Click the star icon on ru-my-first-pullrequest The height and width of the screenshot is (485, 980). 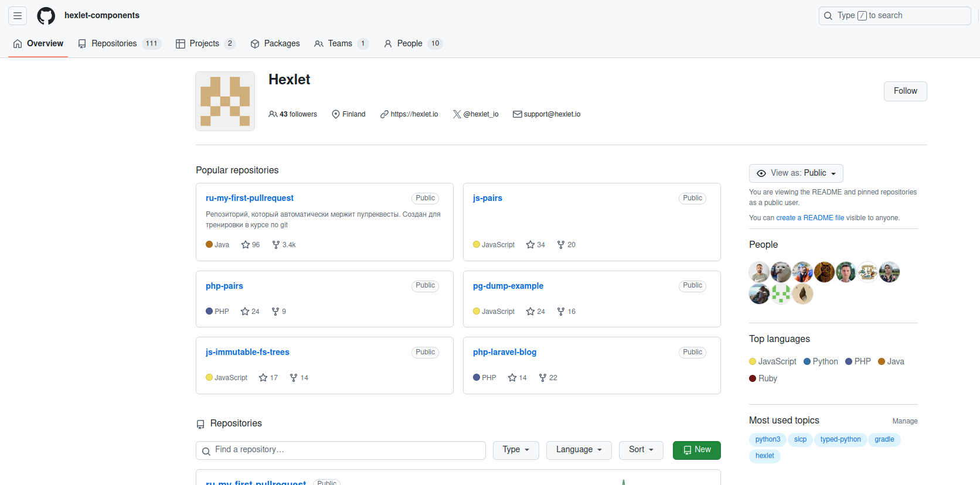click(x=246, y=245)
